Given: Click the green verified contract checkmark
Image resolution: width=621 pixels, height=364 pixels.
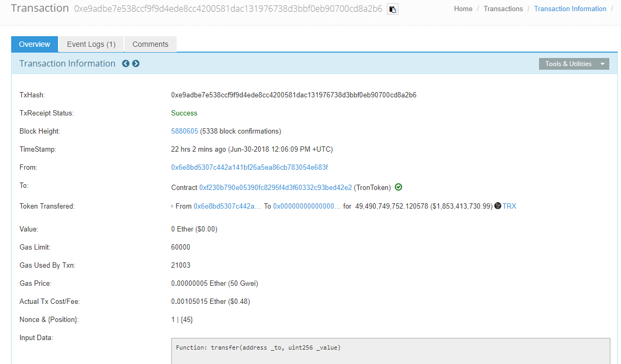Looking at the screenshot, I should pyautogui.click(x=399, y=187).
